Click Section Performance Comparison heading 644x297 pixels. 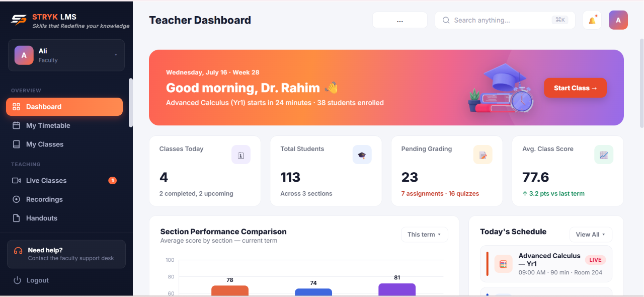(223, 232)
